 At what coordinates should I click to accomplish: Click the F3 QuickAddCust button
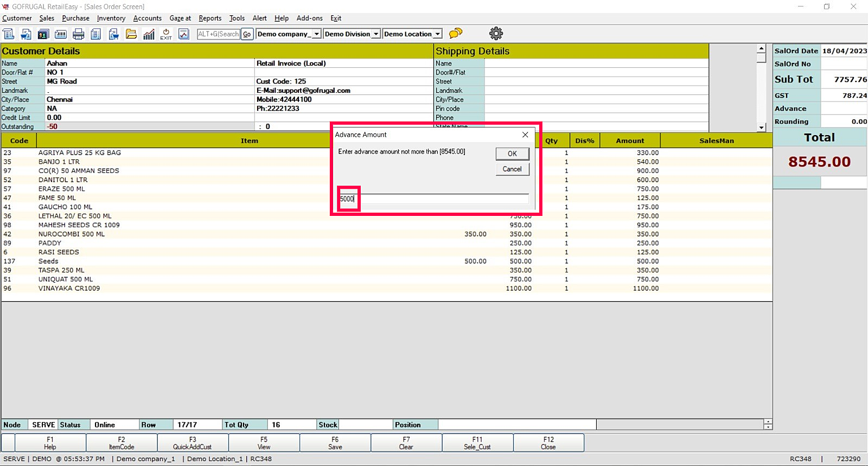tap(193, 443)
